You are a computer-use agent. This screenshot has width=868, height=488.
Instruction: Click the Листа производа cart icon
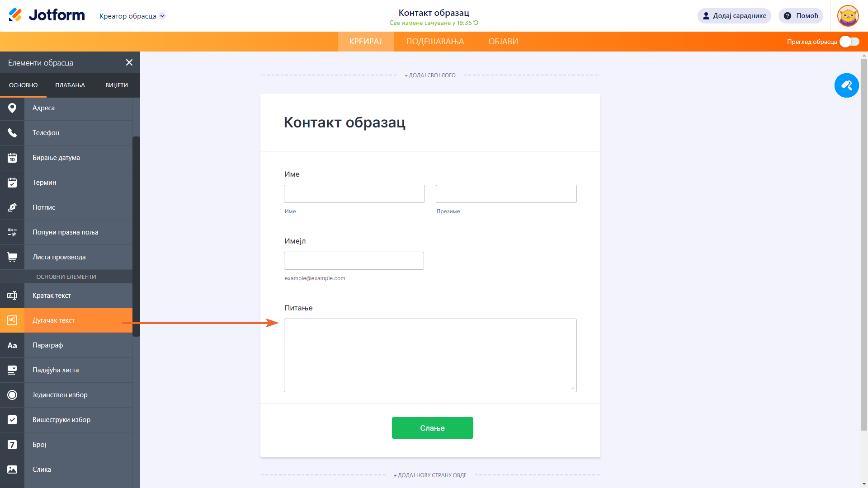pyautogui.click(x=12, y=257)
